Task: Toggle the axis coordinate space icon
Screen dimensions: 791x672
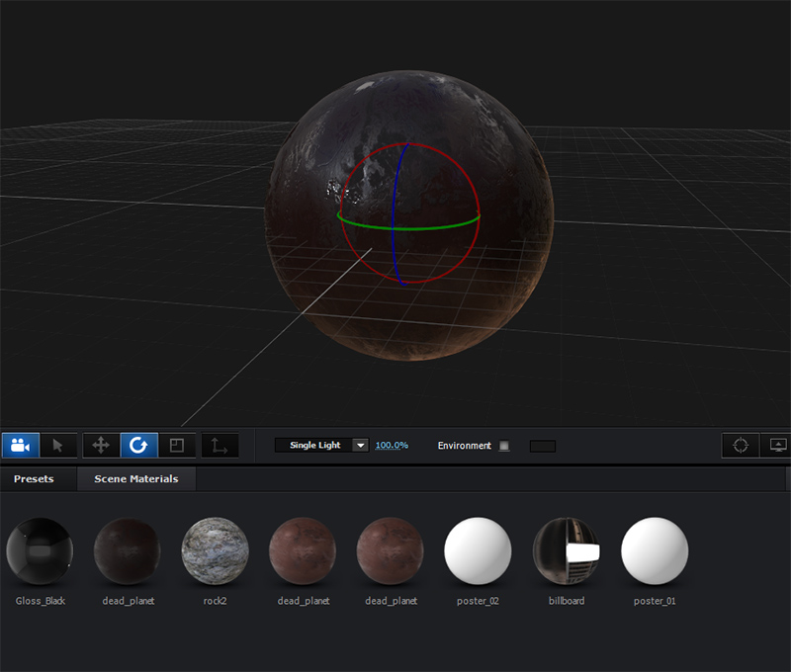Action: pyautogui.click(x=220, y=446)
